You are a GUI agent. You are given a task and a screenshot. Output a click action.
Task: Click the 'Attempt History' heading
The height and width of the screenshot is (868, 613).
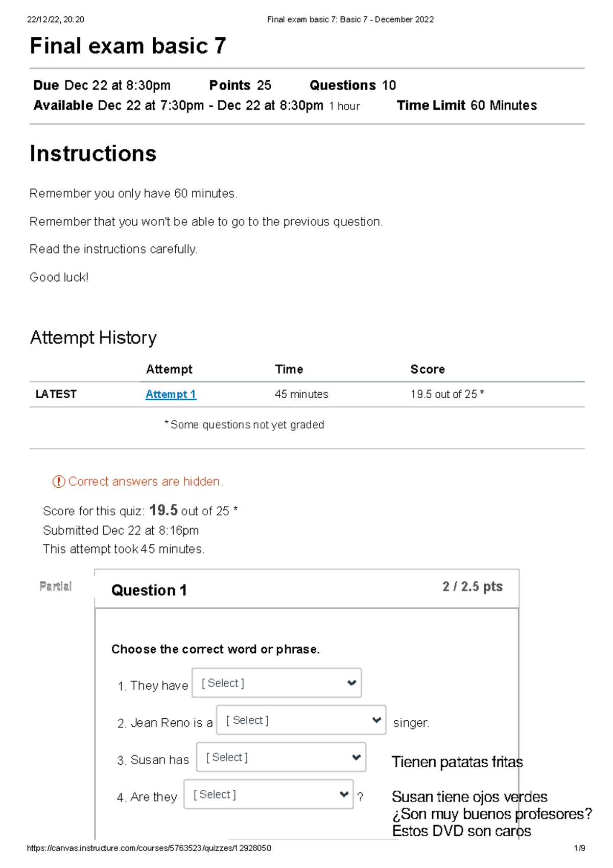93,337
